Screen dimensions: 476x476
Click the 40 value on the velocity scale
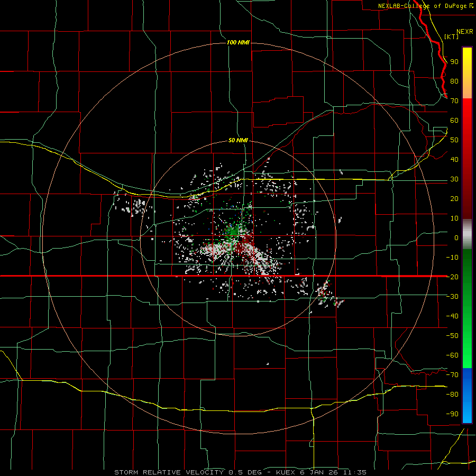tap(454, 159)
